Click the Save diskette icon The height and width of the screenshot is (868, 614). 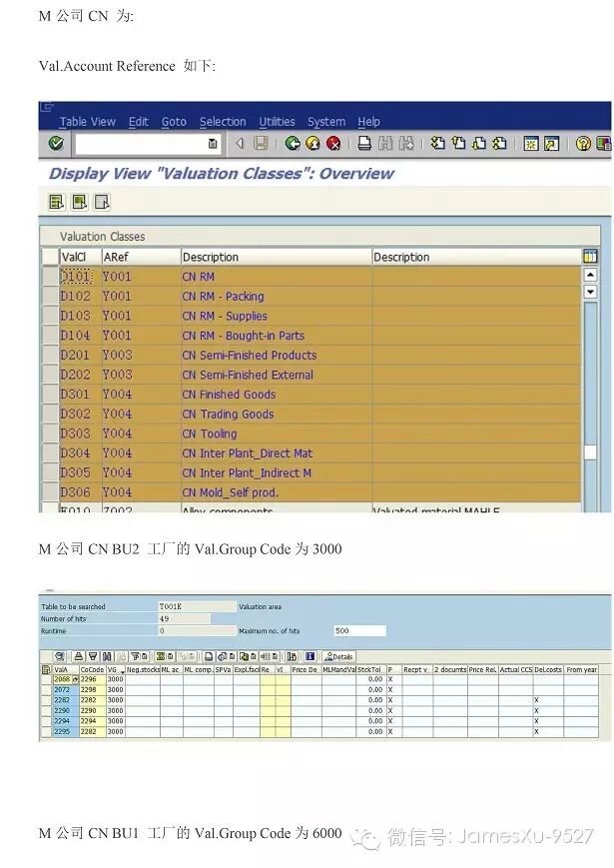coord(261,144)
